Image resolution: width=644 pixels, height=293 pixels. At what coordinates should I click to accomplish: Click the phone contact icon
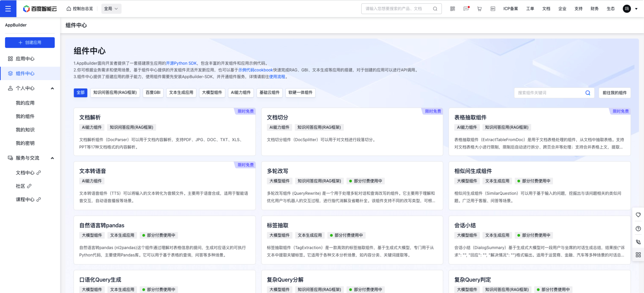click(638, 242)
